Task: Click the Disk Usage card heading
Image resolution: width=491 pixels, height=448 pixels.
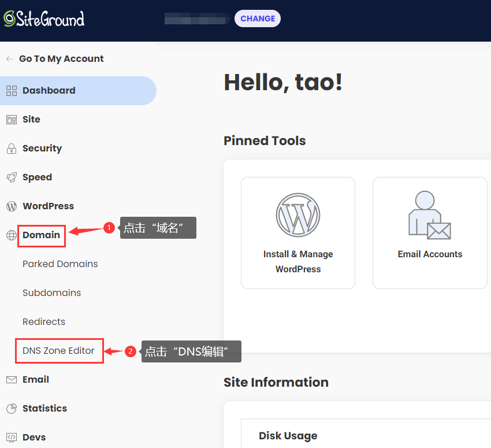Action: coord(288,435)
